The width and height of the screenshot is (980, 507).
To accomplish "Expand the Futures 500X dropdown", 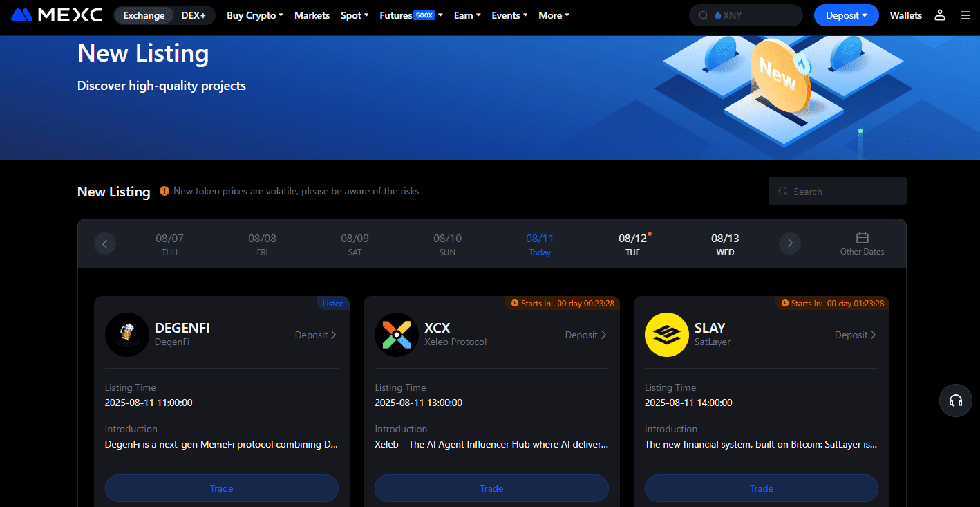I will pyautogui.click(x=411, y=15).
